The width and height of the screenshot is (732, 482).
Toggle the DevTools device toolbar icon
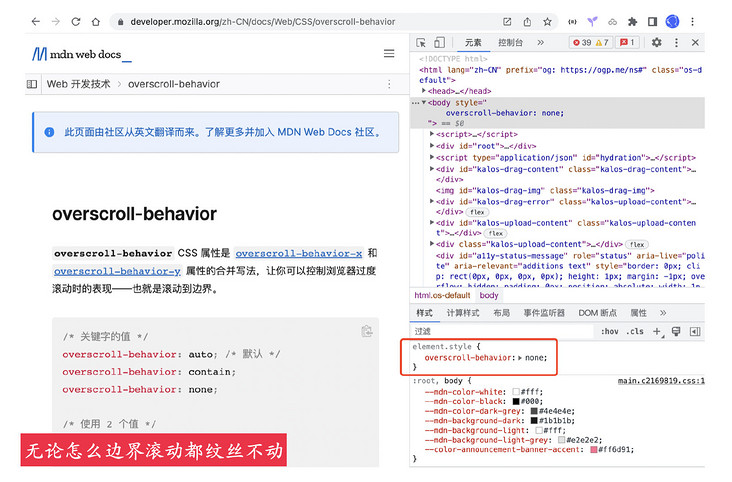439,43
